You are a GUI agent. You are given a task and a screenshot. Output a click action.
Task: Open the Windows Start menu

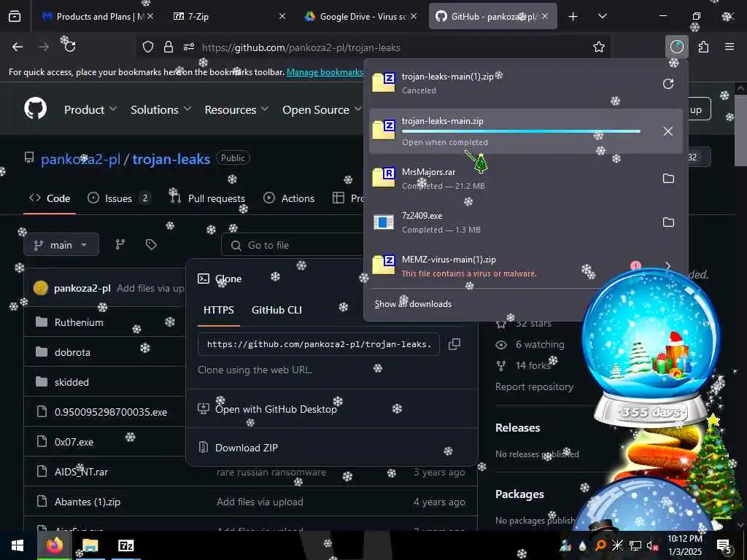(x=18, y=545)
